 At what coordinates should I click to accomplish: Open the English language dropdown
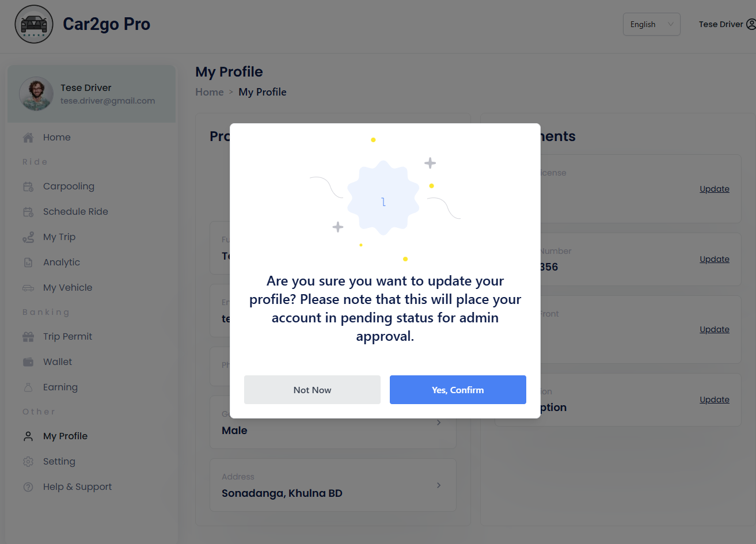tap(652, 24)
